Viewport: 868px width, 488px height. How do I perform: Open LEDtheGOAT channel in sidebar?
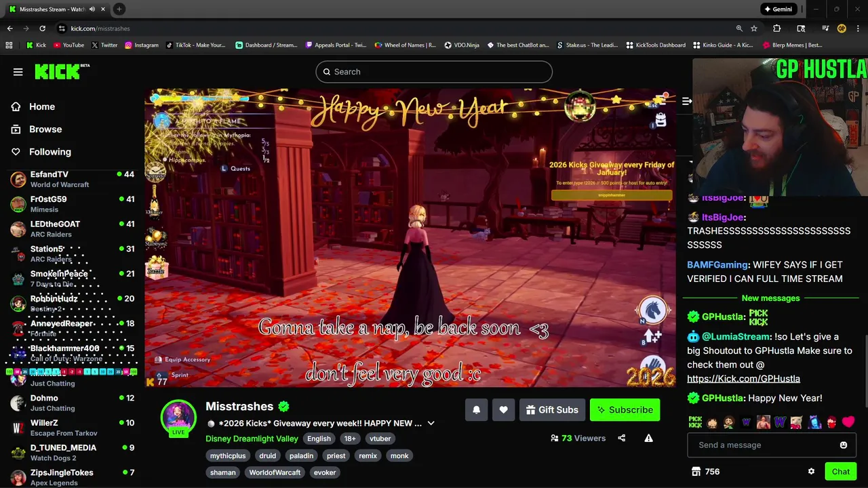(72, 229)
